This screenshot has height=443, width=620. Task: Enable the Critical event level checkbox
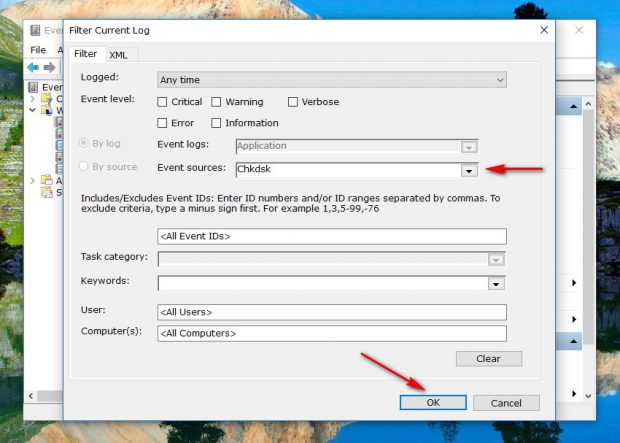click(x=162, y=102)
